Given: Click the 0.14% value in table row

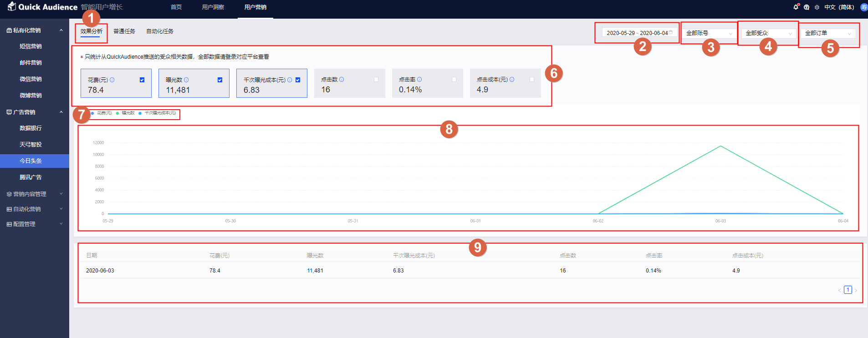Looking at the screenshot, I should click(x=654, y=271).
